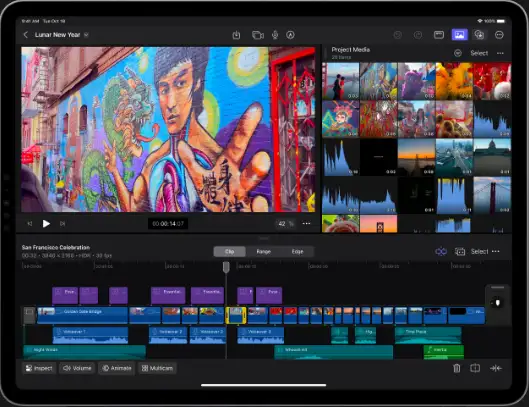Tap Select in the timeline header
Screen dimensions: 529x407
[x=479, y=251]
